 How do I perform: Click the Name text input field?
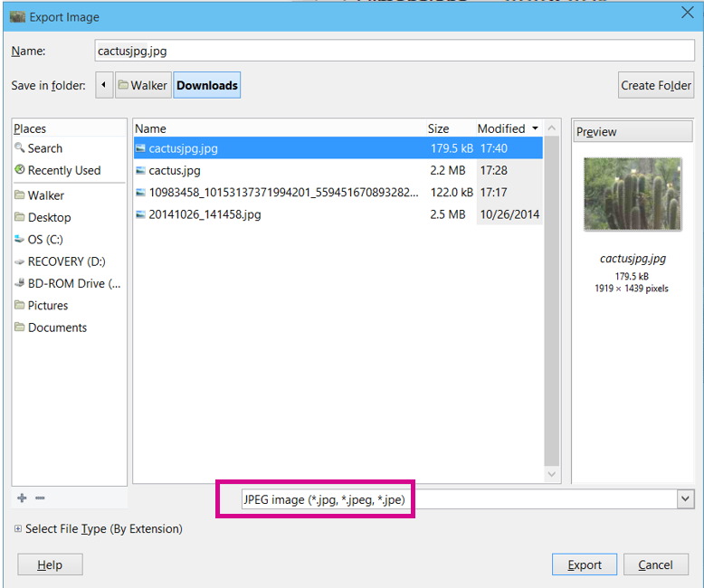(394, 52)
